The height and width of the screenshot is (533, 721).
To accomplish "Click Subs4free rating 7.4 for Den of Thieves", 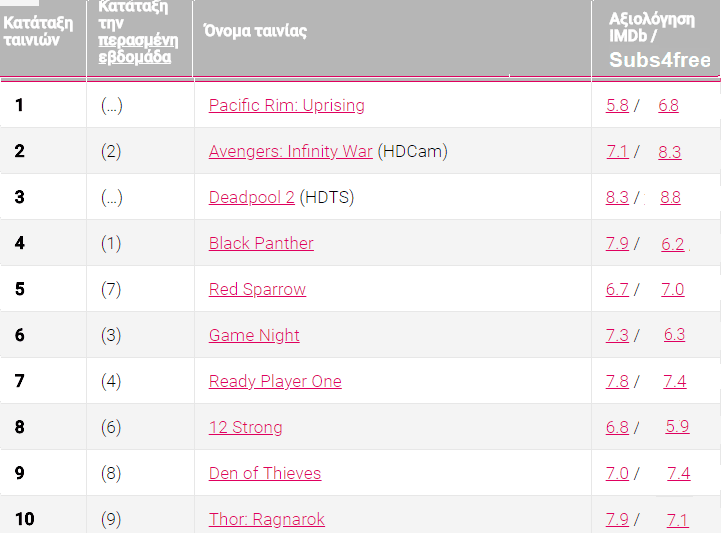I will coord(679,473).
